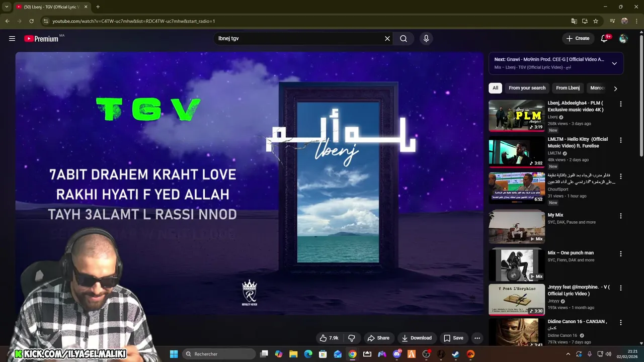Like the video with thumbs up

coord(329,338)
